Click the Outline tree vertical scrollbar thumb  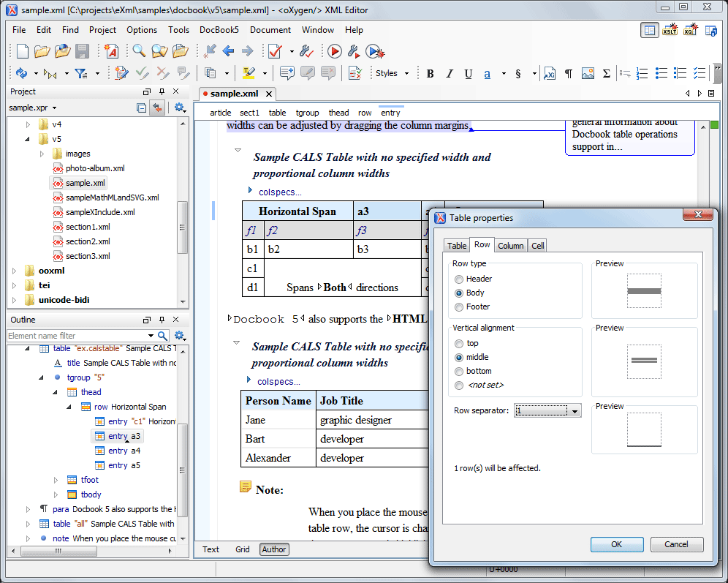pos(183,470)
